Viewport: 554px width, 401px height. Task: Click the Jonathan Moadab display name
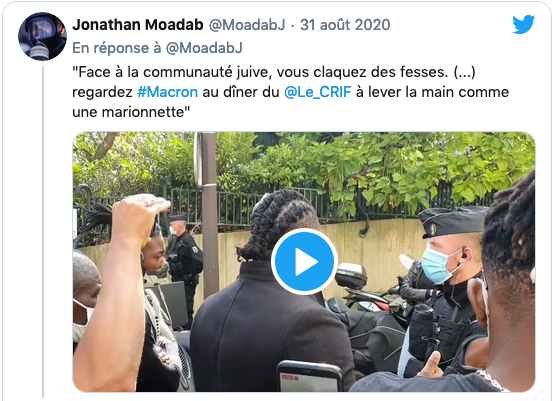[138, 25]
